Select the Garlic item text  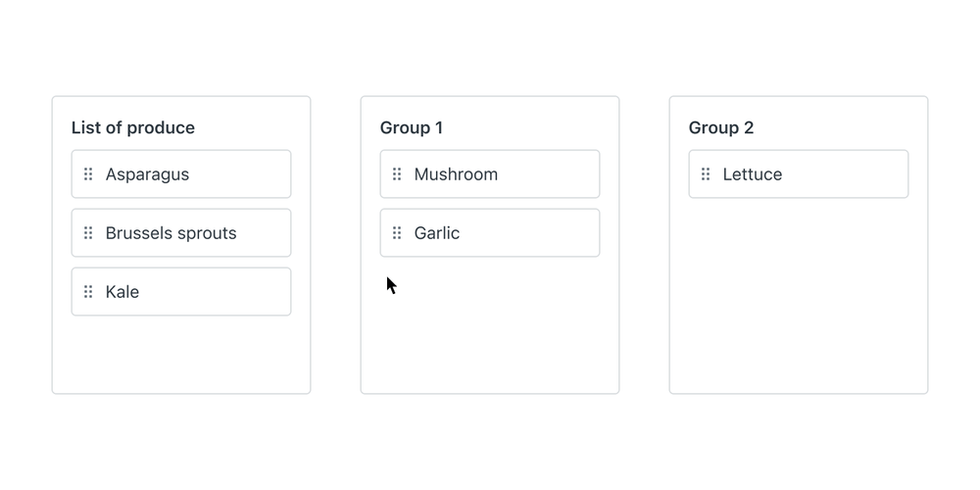[437, 233]
